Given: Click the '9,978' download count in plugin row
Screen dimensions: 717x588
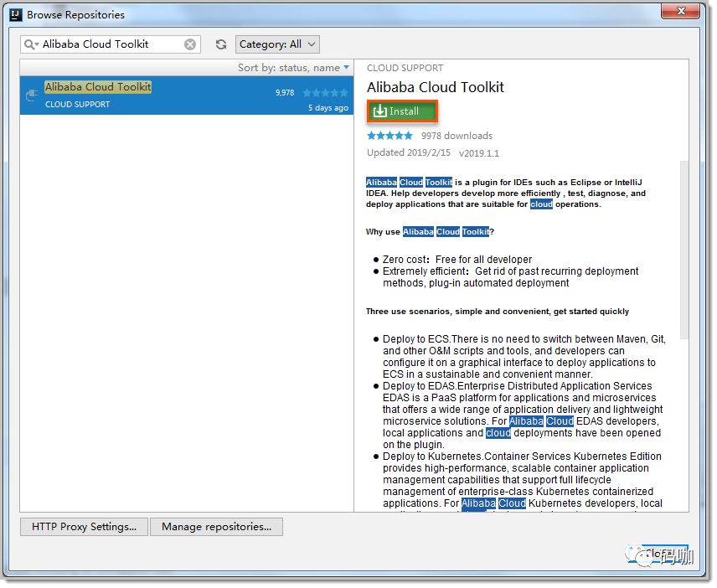Looking at the screenshot, I should point(285,93).
